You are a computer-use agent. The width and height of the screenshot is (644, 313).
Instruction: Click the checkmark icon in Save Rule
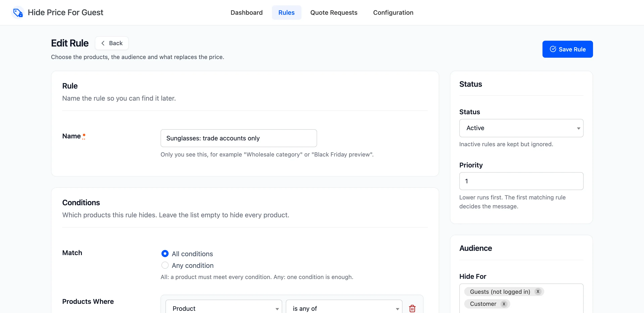pyautogui.click(x=553, y=49)
